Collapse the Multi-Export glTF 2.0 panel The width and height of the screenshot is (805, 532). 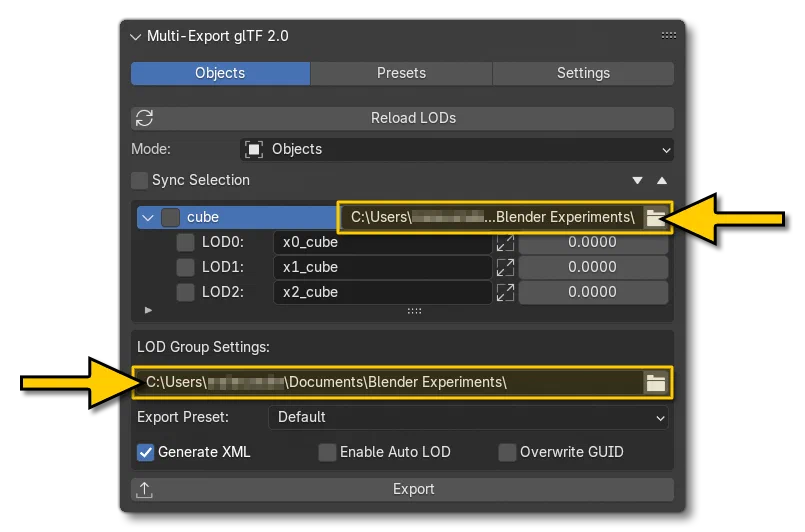point(136,37)
